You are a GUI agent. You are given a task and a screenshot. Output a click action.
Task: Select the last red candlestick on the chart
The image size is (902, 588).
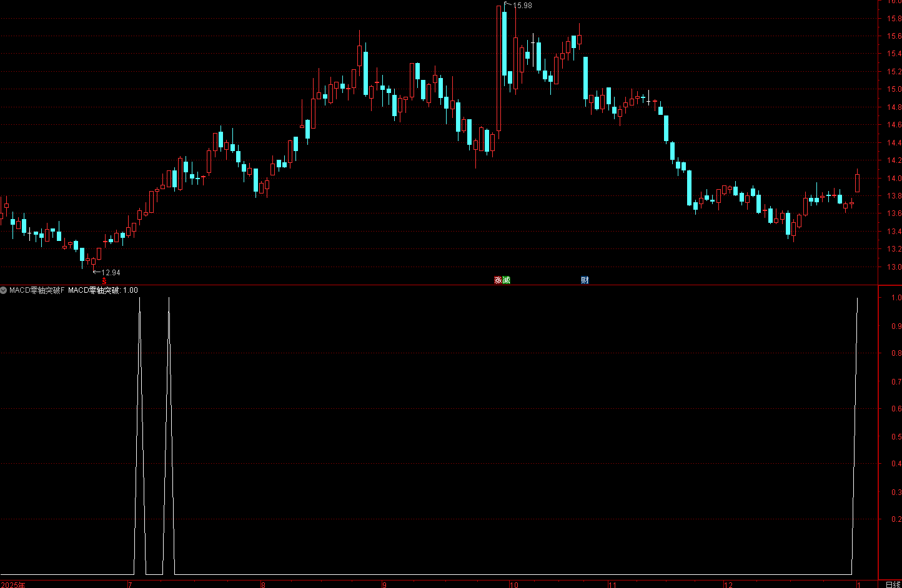tap(857, 182)
